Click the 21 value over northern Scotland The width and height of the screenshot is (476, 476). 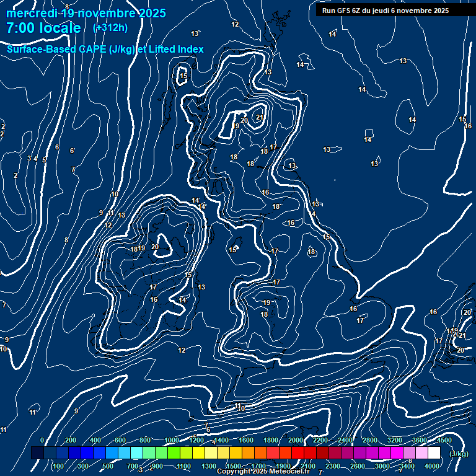pyautogui.click(x=260, y=117)
